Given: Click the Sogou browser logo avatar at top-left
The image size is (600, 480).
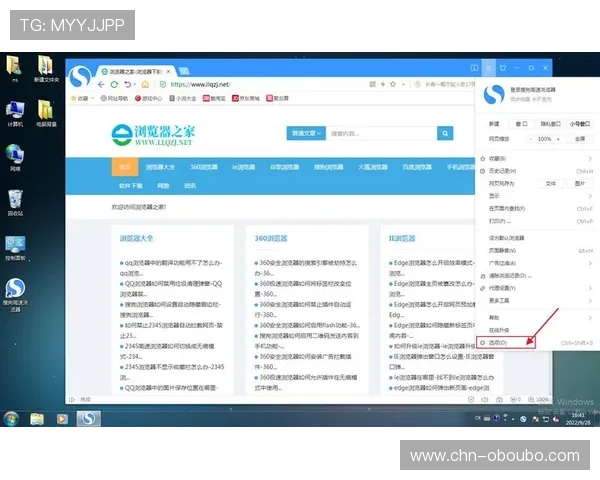Looking at the screenshot, I should (x=80, y=77).
